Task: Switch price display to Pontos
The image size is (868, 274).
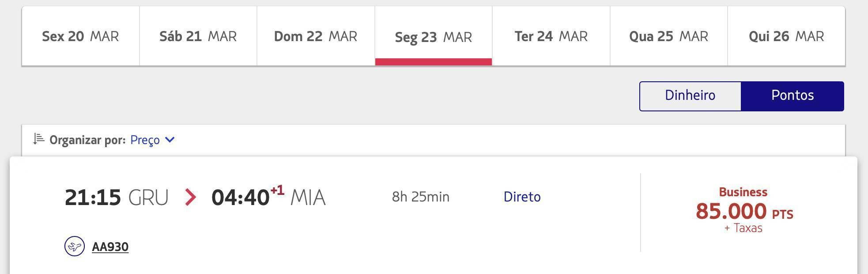Action: coord(793,96)
